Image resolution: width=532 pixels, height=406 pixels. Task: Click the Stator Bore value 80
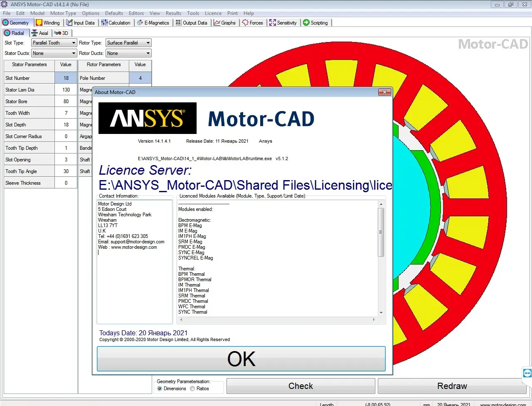66,101
